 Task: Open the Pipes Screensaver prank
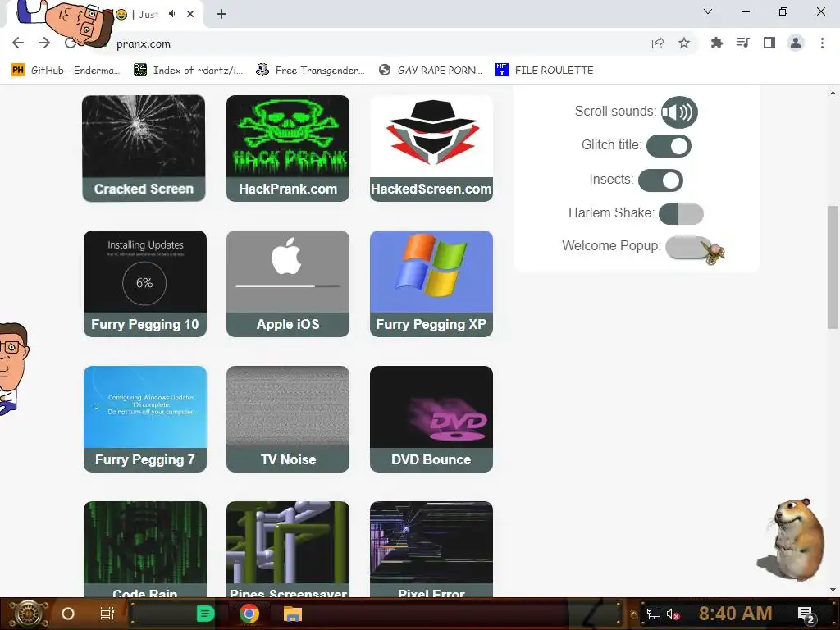[288, 549]
